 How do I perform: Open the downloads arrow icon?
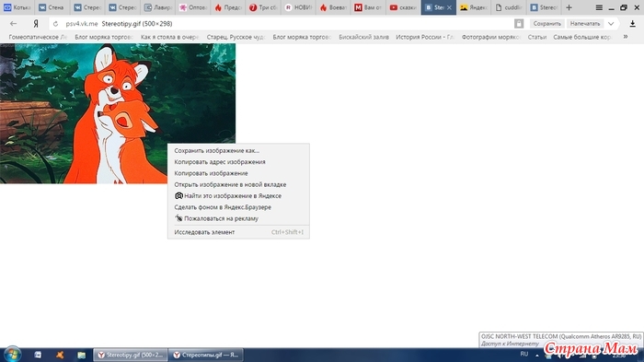(x=633, y=24)
